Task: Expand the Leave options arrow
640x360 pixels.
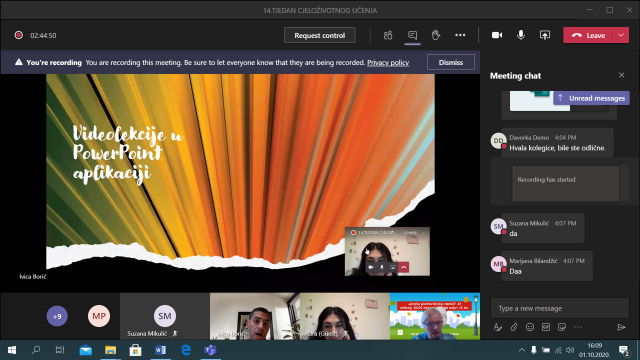Action: (x=621, y=35)
